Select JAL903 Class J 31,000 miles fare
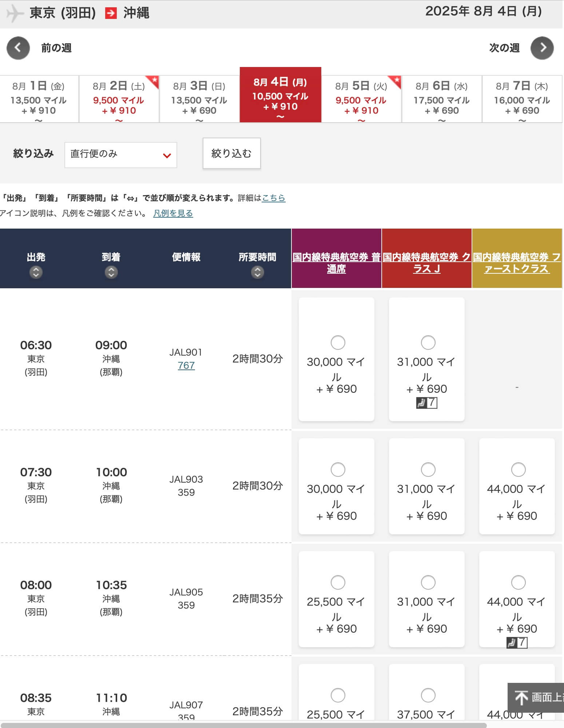The image size is (564, 728). tap(428, 469)
